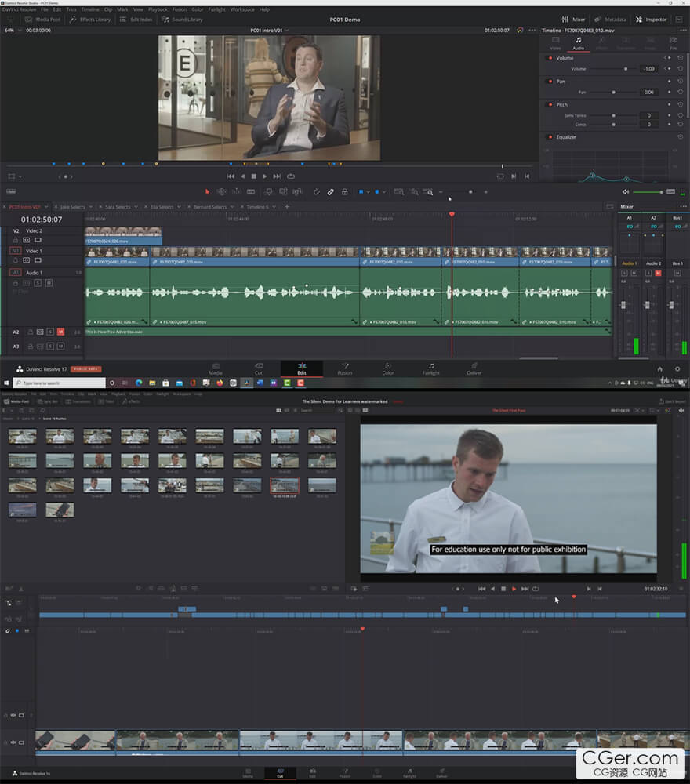Open the Effects Library panel
The width and height of the screenshot is (690, 784).
90,20
